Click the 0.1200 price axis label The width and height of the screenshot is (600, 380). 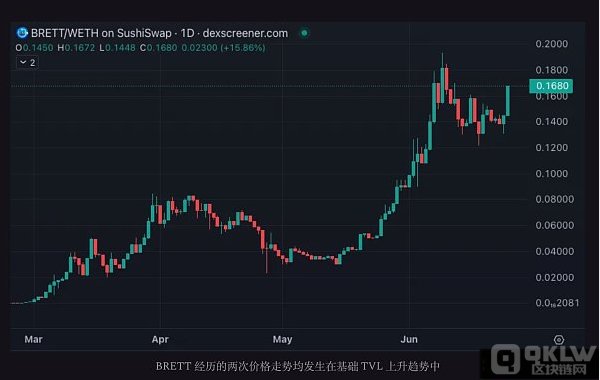click(x=551, y=148)
